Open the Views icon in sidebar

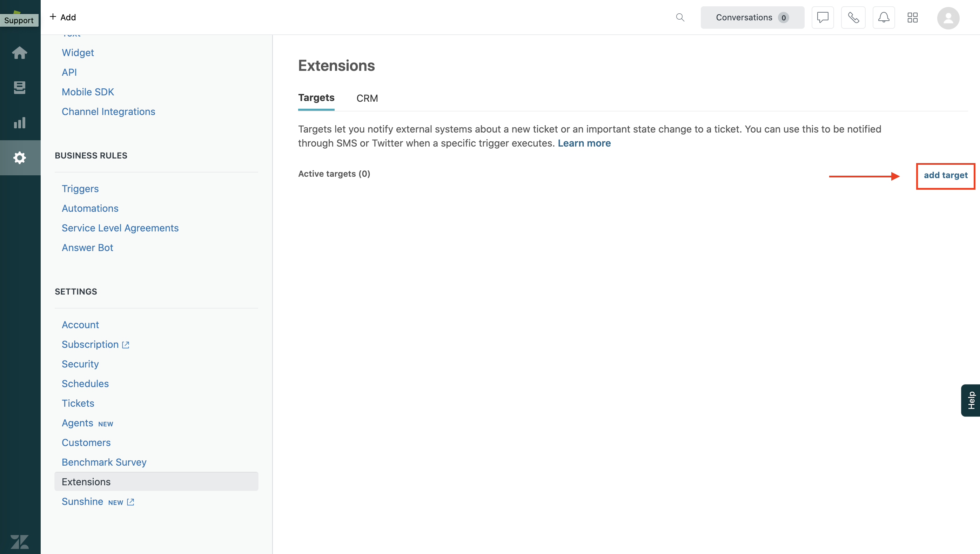pyautogui.click(x=20, y=88)
